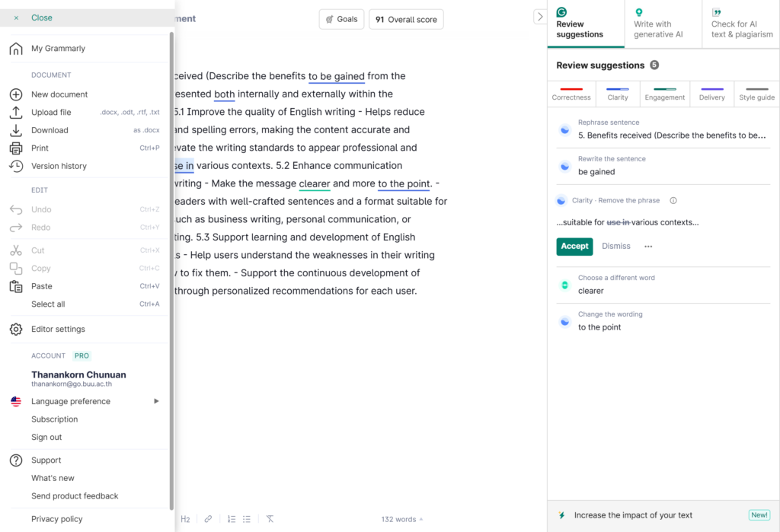Image resolution: width=780 pixels, height=532 pixels.
Task: Click the My Grammarly home icon
Action: (15, 49)
